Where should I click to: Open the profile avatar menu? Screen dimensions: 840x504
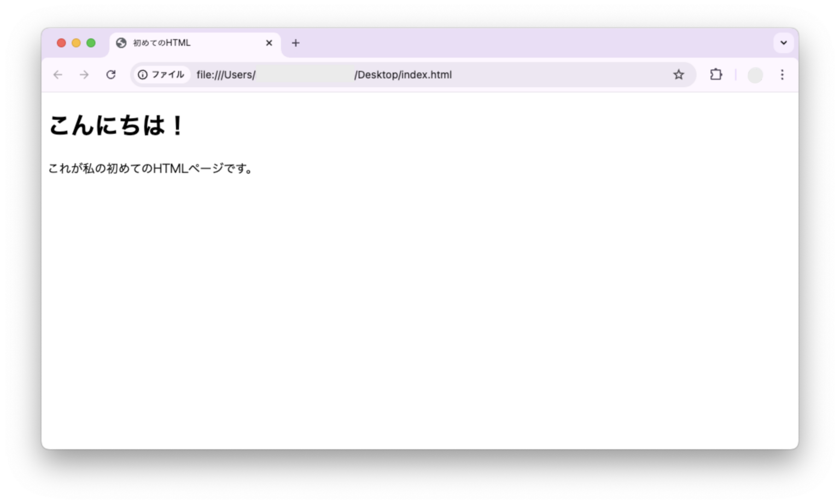click(x=755, y=75)
